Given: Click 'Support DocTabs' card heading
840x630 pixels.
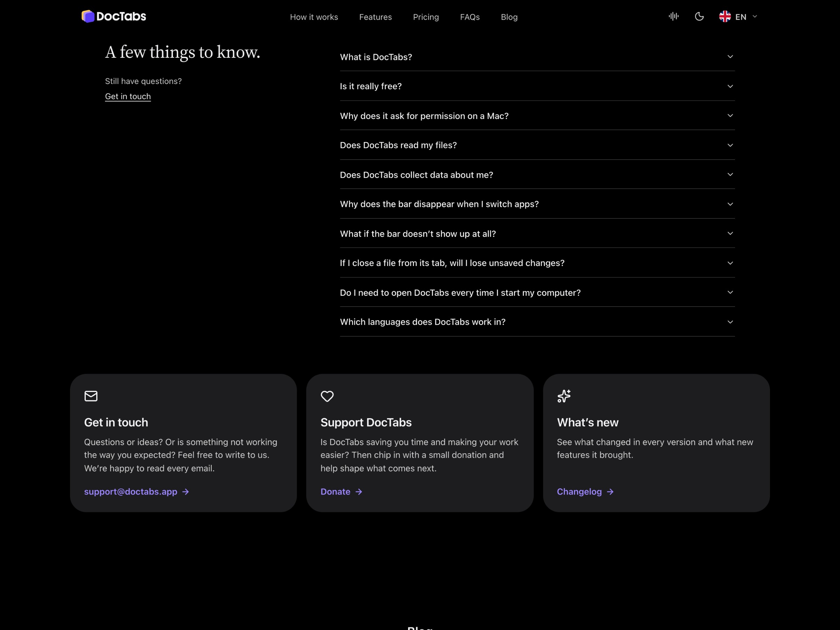Looking at the screenshot, I should pyautogui.click(x=366, y=422).
